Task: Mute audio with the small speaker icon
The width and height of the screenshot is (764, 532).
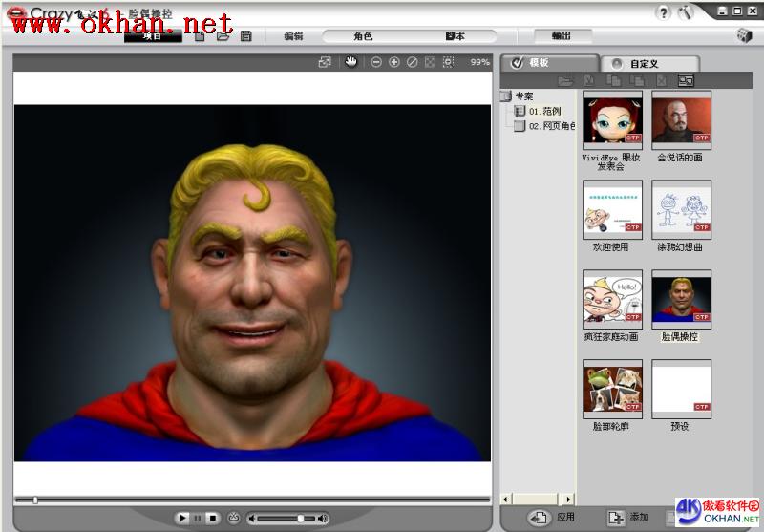Action: coord(252,519)
